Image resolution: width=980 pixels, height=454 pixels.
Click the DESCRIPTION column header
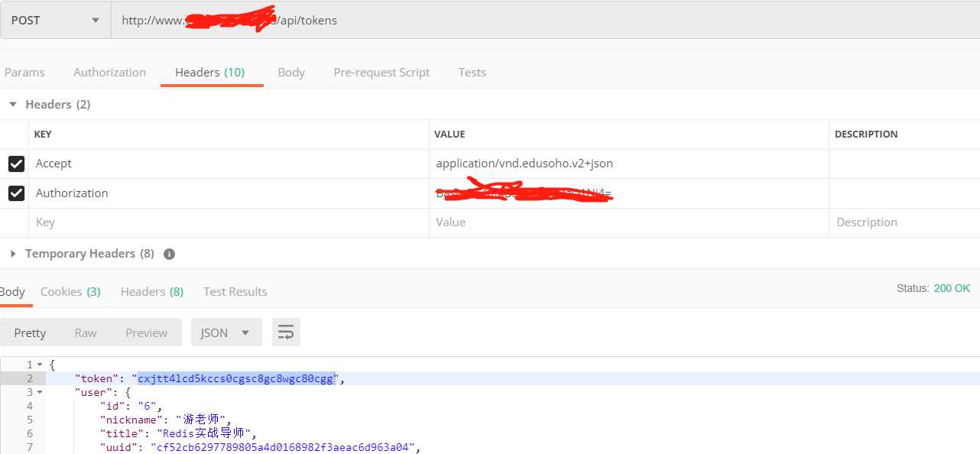[x=866, y=135]
